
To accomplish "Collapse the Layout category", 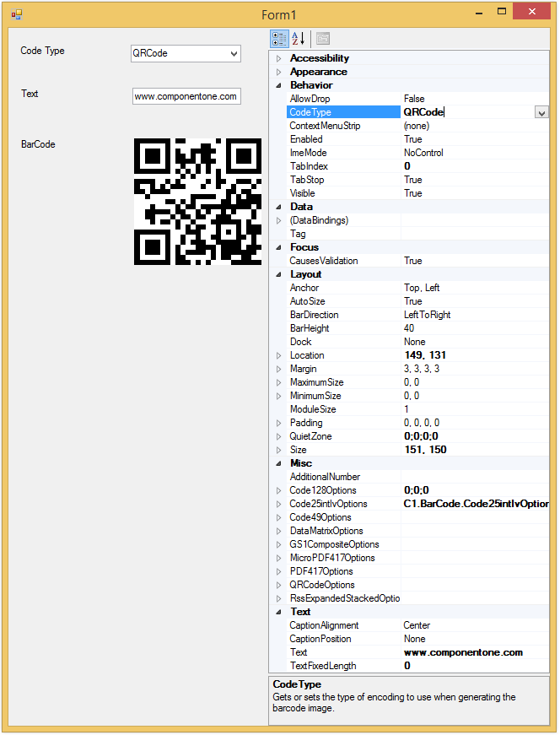I will [279, 274].
